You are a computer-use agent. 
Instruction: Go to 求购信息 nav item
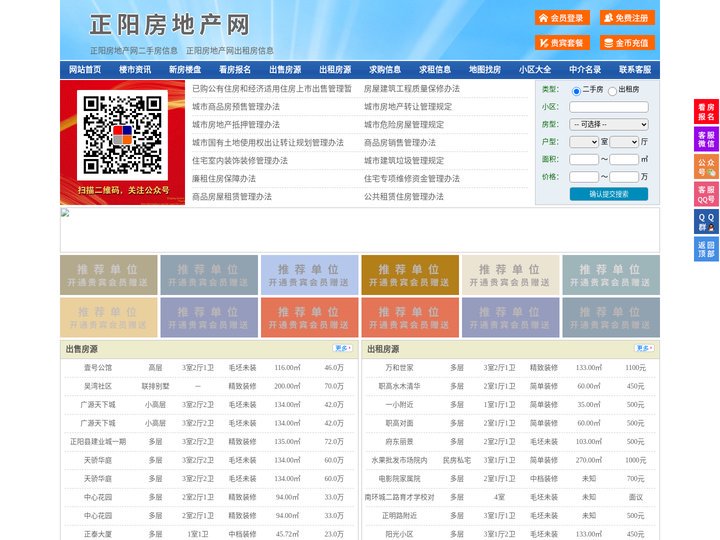coord(385,70)
